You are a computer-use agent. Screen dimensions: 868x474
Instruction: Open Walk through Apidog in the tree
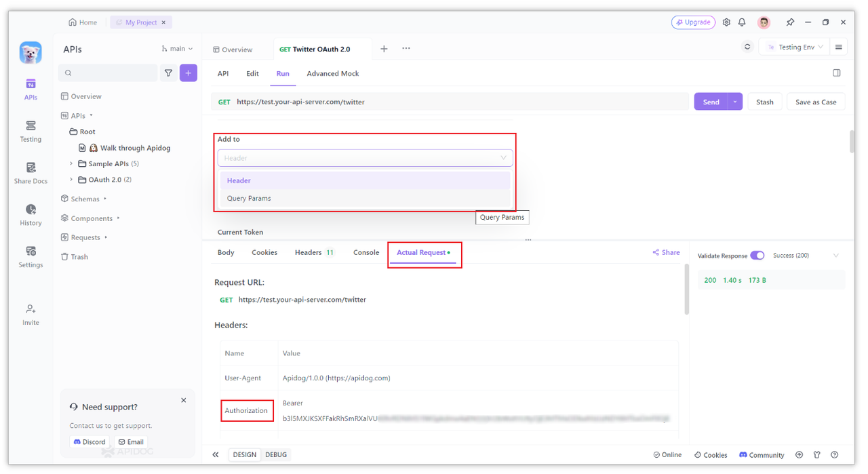(125, 148)
